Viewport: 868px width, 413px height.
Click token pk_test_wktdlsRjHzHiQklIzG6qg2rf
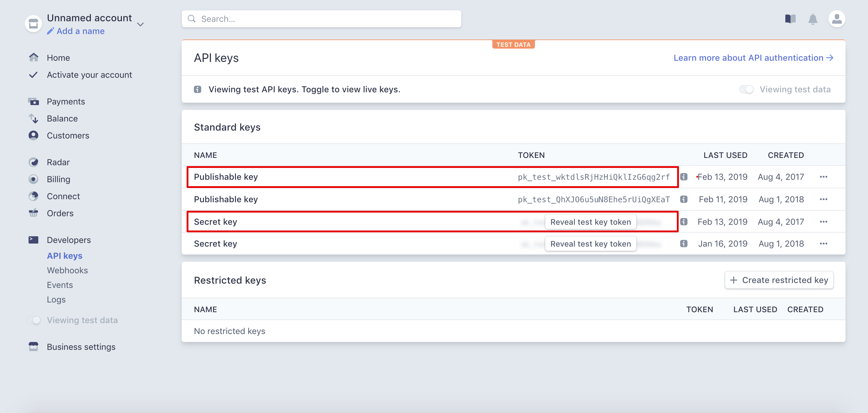coord(594,177)
